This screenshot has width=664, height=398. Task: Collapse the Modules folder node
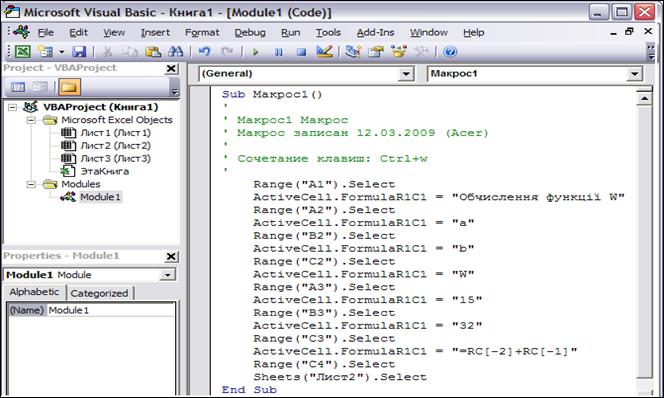(x=31, y=184)
